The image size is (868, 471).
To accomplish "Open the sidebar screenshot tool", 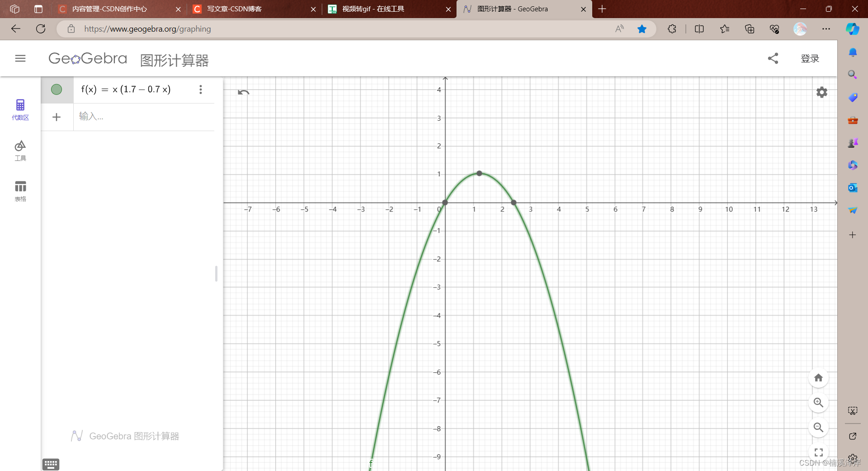I will (853, 411).
